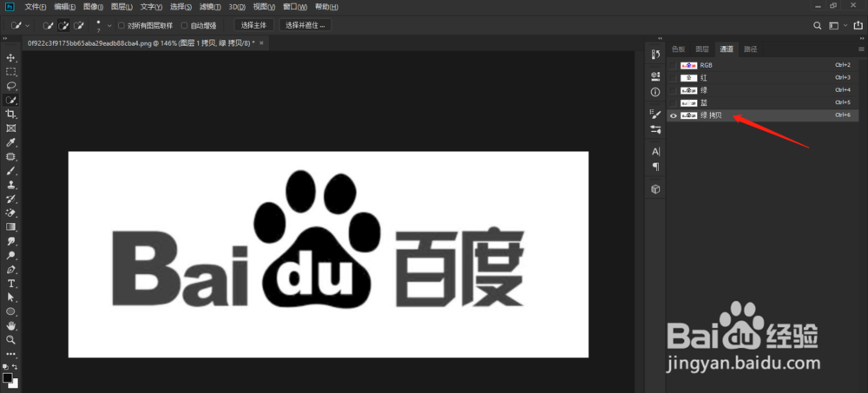Viewport: 868px width, 393px height.
Task: Select the Horizontal Type tool
Action: pyautogui.click(x=10, y=284)
